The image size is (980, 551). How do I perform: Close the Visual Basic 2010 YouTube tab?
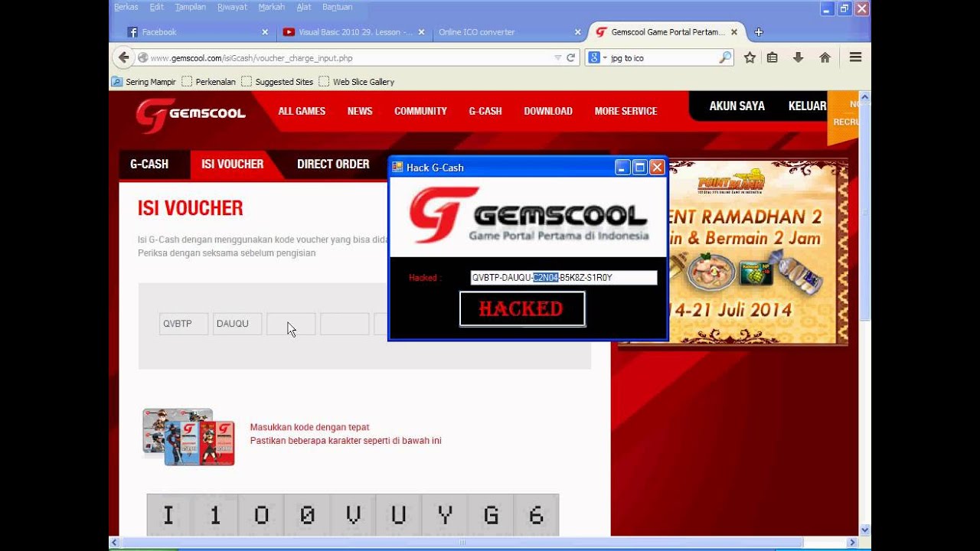421,32
